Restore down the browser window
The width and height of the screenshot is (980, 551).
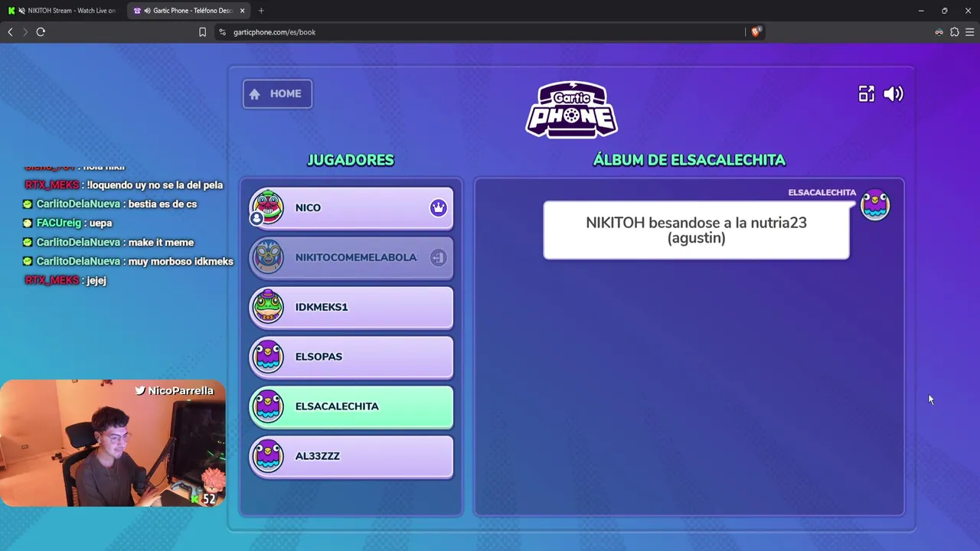945,11
